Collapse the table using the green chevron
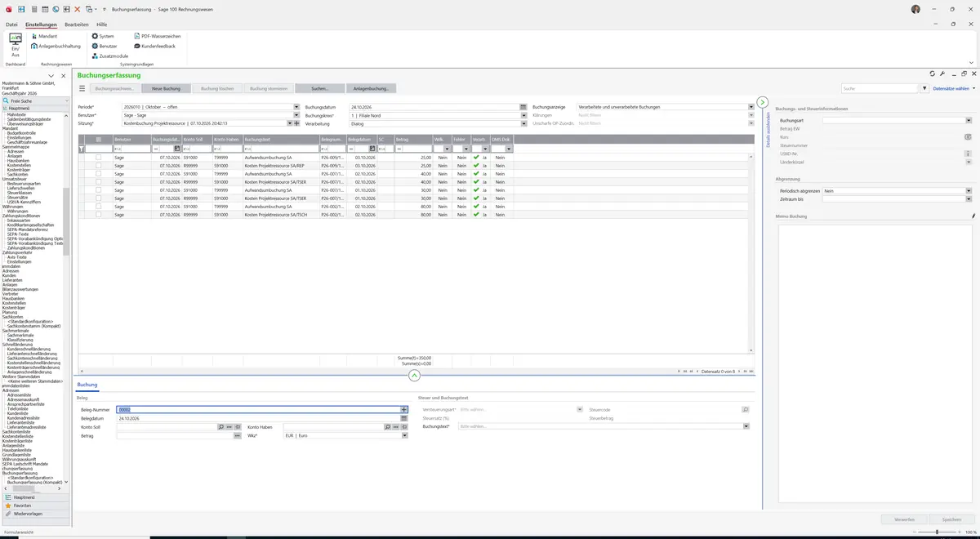 tap(414, 376)
